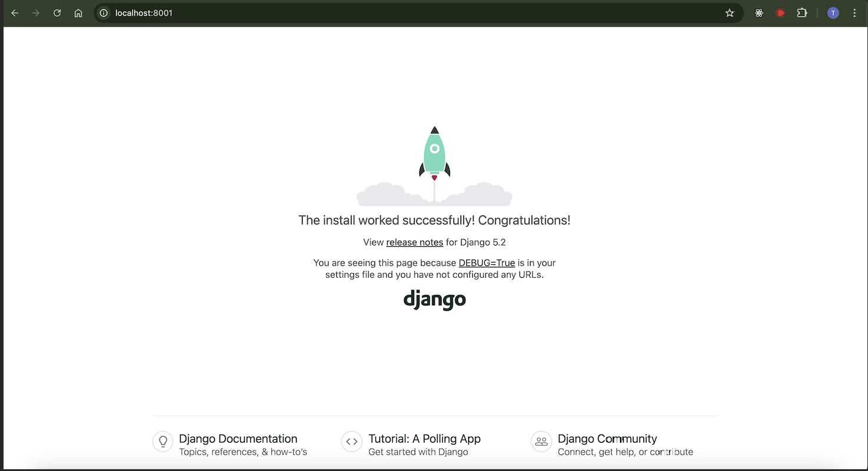Screen dimensions: 868x471
Task: Click "Topics, references, & how-to's" text
Action: pyautogui.click(x=243, y=452)
